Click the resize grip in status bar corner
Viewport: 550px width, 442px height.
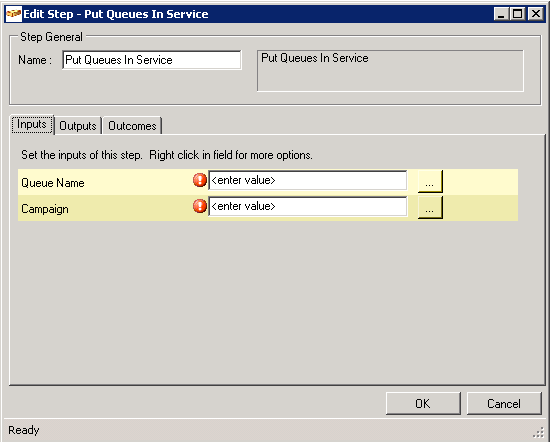click(x=538, y=433)
